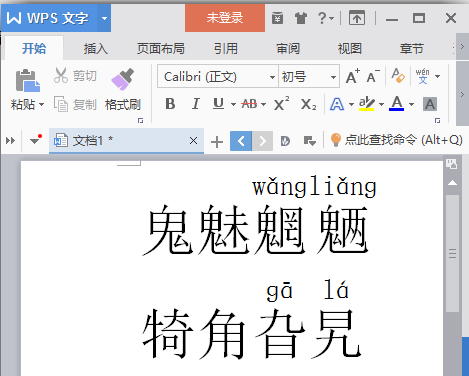Click the collapse ribbon upload-arrow icon
469x376 pixels.
[357, 18]
